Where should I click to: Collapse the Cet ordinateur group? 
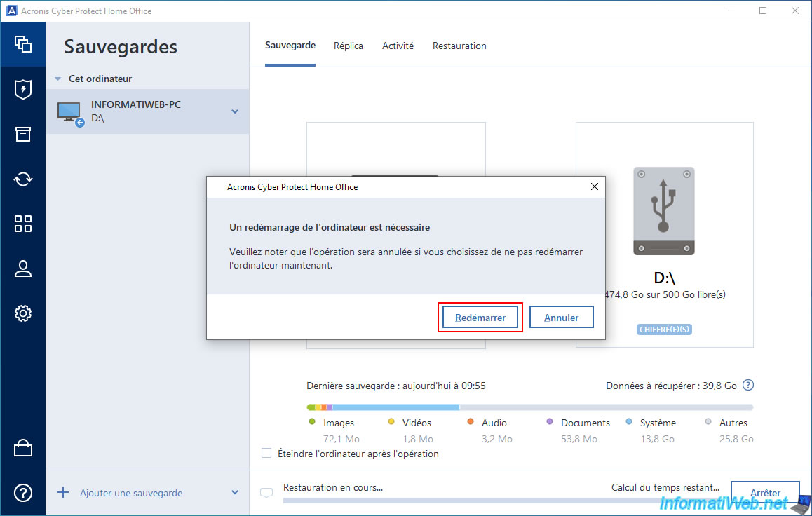click(57, 79)
